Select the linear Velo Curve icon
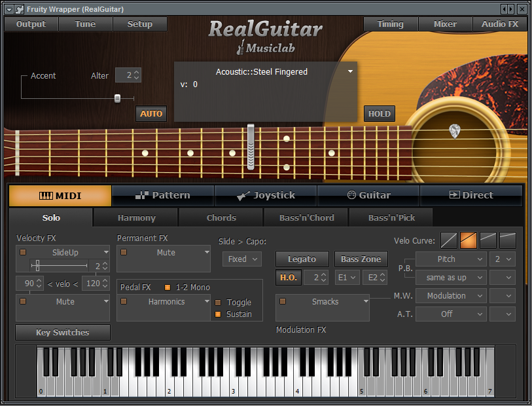The width and height of the screenshot is (532, 406). point(448,240)
